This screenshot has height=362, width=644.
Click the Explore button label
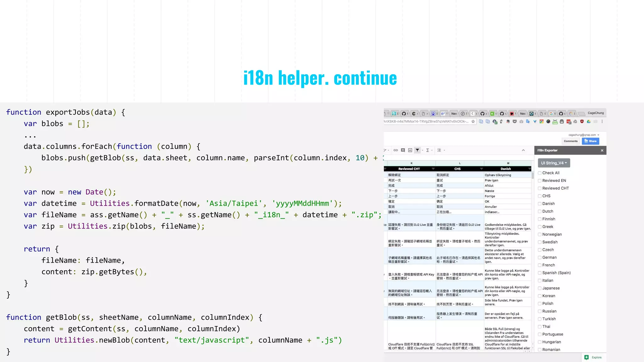[x=597, y=358]
